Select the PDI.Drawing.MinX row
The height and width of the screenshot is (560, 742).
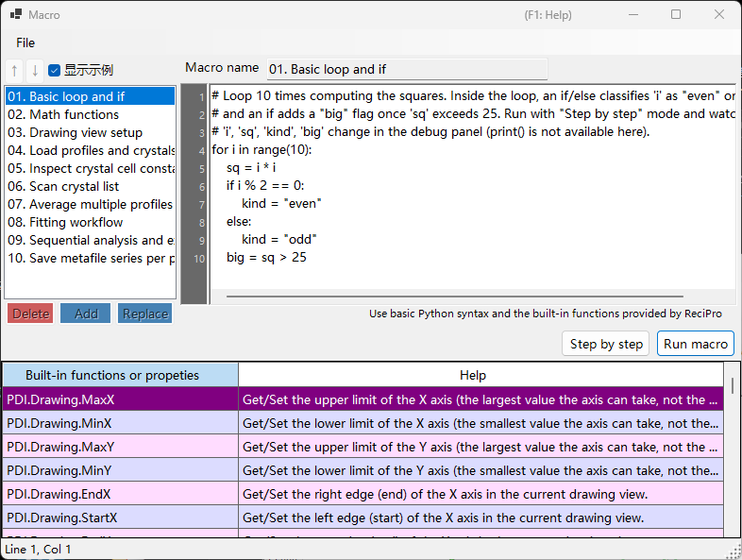tap(363, 423)
